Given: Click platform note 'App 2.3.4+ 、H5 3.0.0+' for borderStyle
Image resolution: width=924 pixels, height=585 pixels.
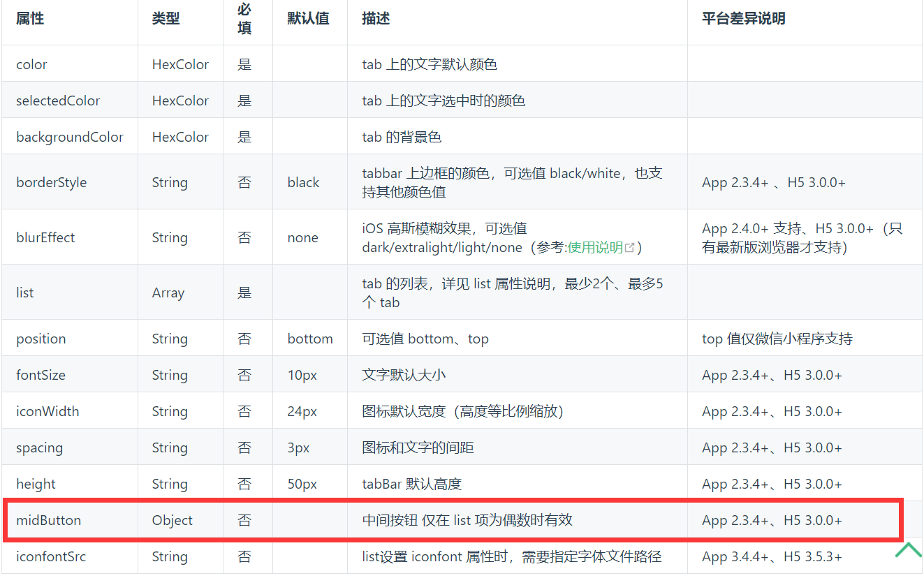Looking at the screenshot, I should point(774,182).
